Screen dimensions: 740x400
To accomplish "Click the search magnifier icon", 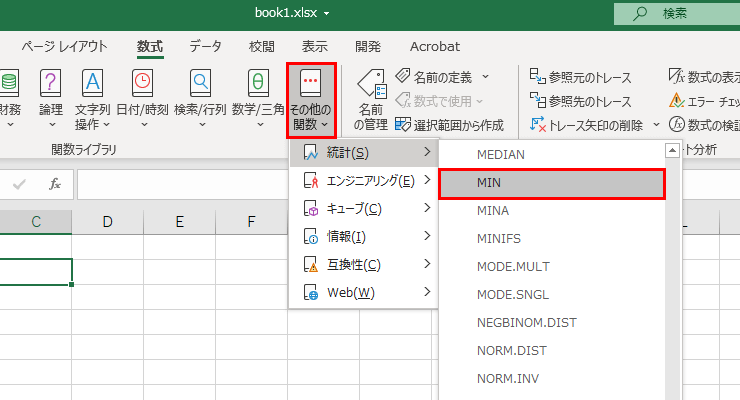I will click(x=639, y=13).
